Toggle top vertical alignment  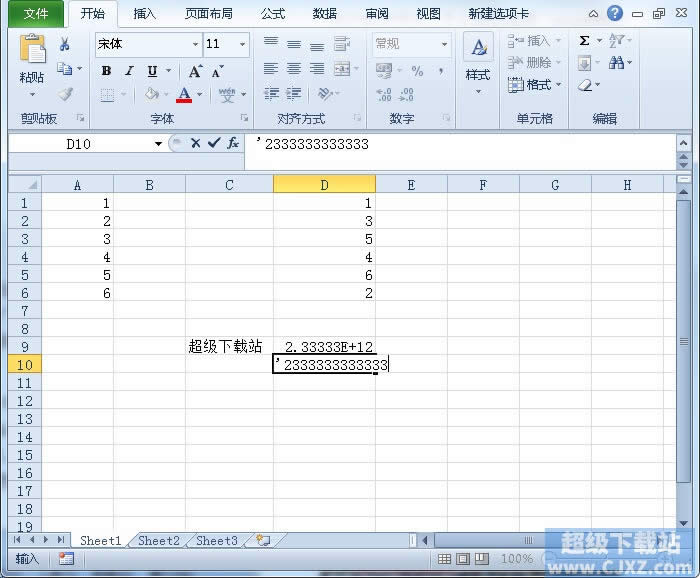(271, 43)
